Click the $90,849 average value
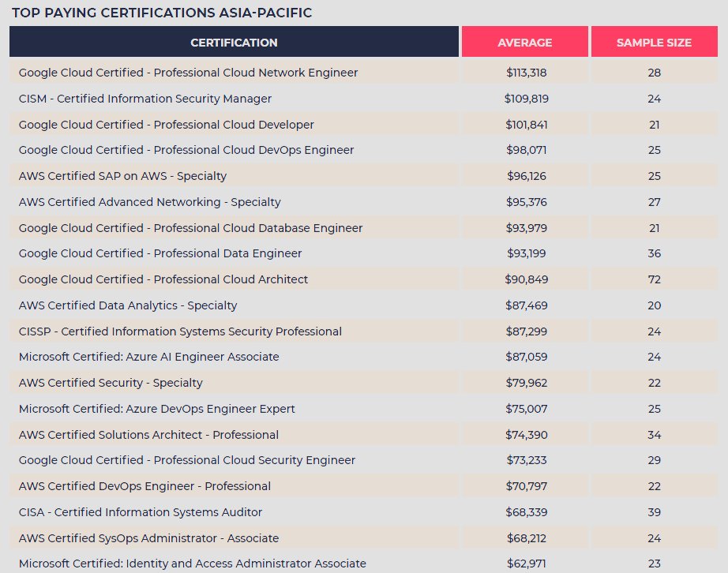This screenshot has width=728, height=573. click(527, 279)
